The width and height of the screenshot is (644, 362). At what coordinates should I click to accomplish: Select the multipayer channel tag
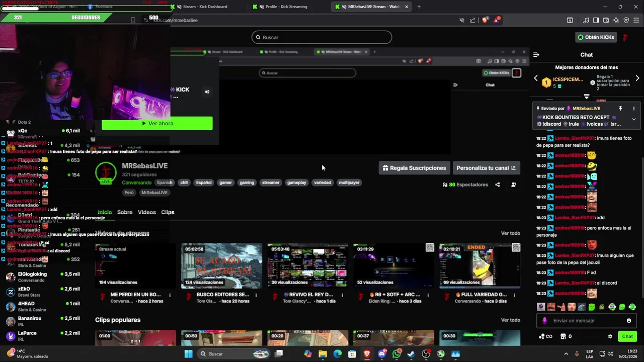[349, 183]
